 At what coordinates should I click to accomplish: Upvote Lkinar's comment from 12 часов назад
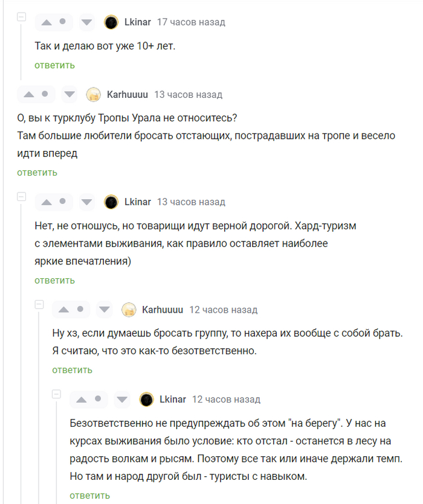pyautogui.click(x=81, y=400)
